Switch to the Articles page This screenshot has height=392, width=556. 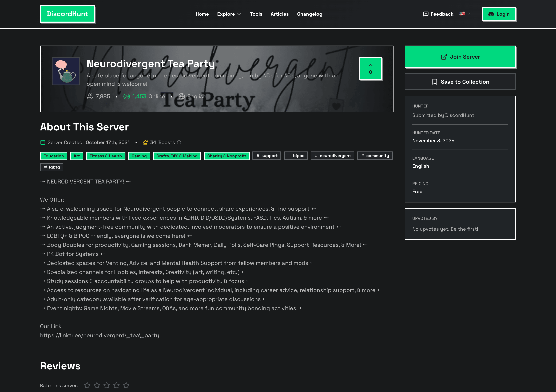coord(280,14)
